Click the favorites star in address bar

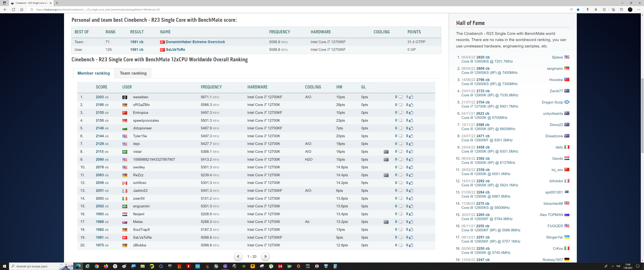tap(578, 10)
